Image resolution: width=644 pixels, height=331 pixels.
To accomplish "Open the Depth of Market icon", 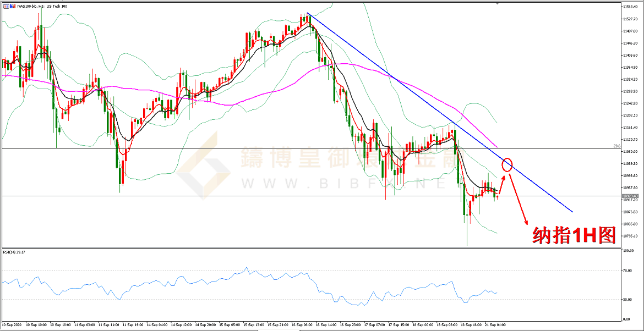I will (x=12, y=6).
